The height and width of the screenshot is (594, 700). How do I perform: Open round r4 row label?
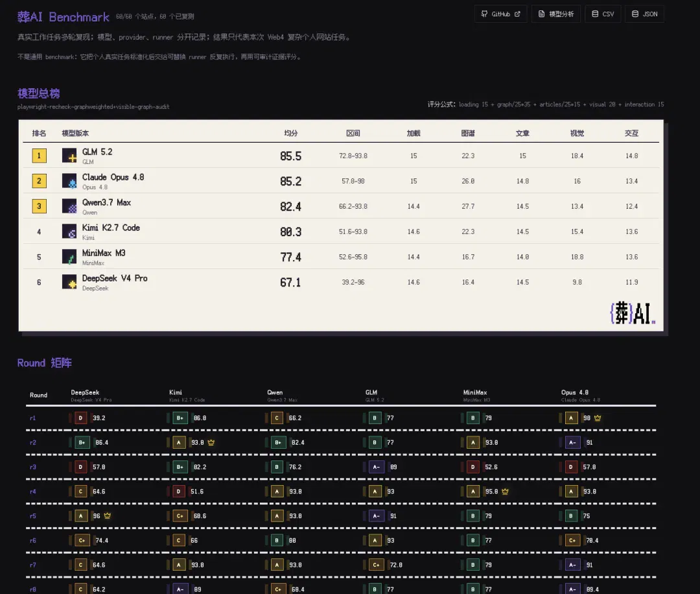coord(32,492)
